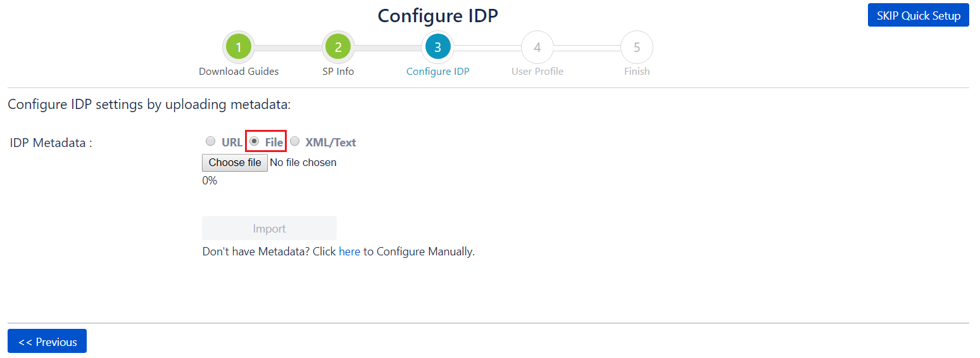Screen dimensions: 980x358
Task: Click the Download Guides step label
Action: tap(239, 72)
